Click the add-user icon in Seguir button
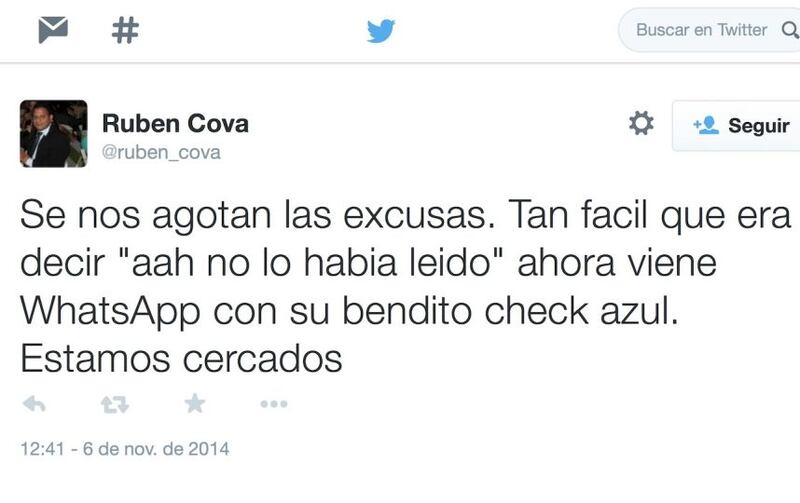 pyautogui.click(x=706, y=125)
